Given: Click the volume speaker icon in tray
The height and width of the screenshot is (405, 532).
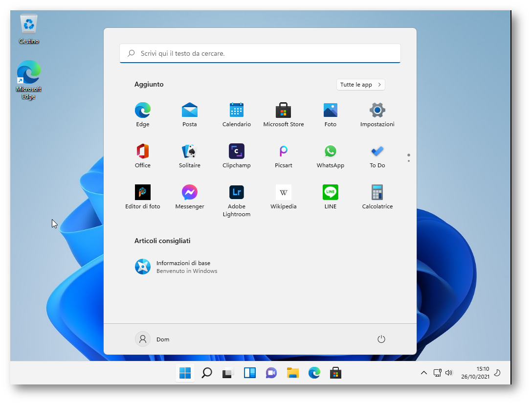Looking at the screenshot, I should (449, 373).
